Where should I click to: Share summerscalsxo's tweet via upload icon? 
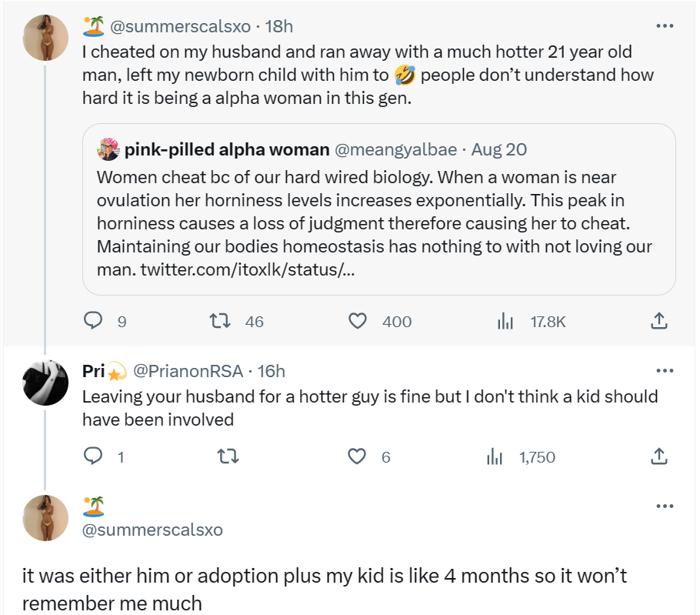point(659,321)
